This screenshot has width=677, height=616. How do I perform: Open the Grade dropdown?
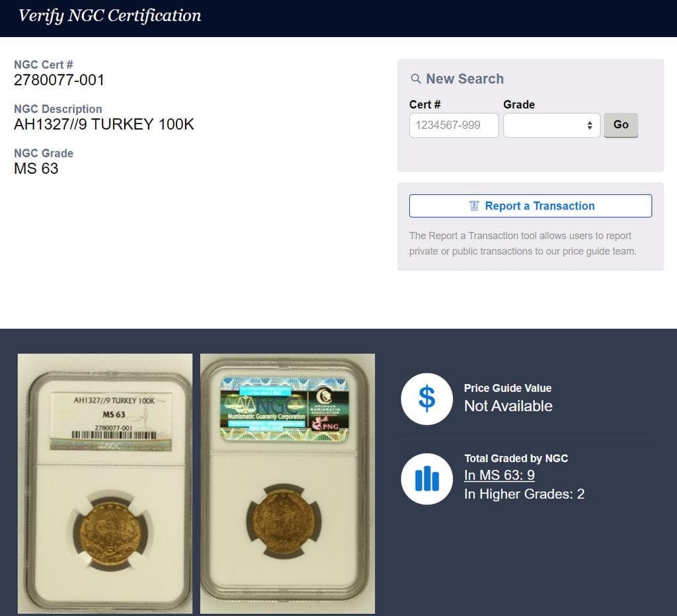pos(551,125)
